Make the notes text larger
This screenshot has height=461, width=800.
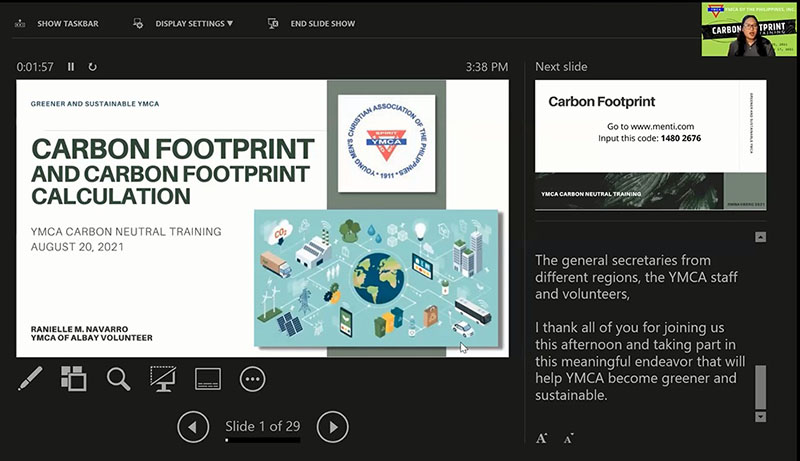pos(541,438)
